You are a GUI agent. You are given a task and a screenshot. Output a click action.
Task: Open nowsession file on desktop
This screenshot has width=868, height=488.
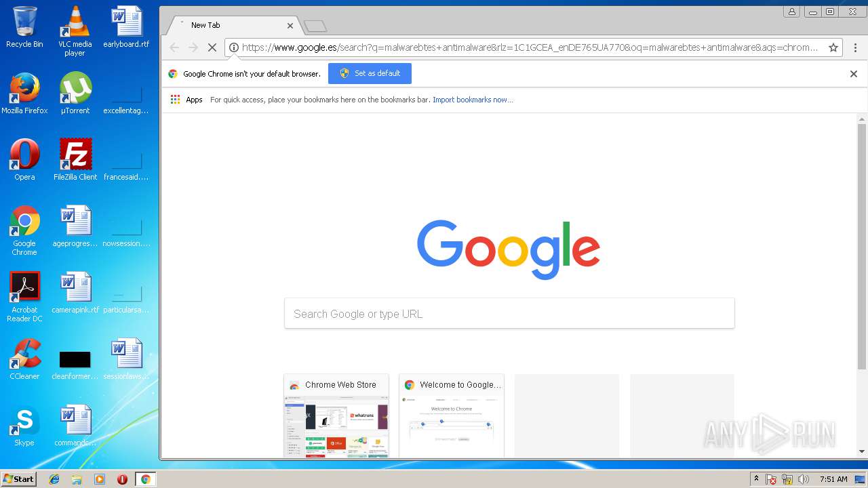coord(126,226)
